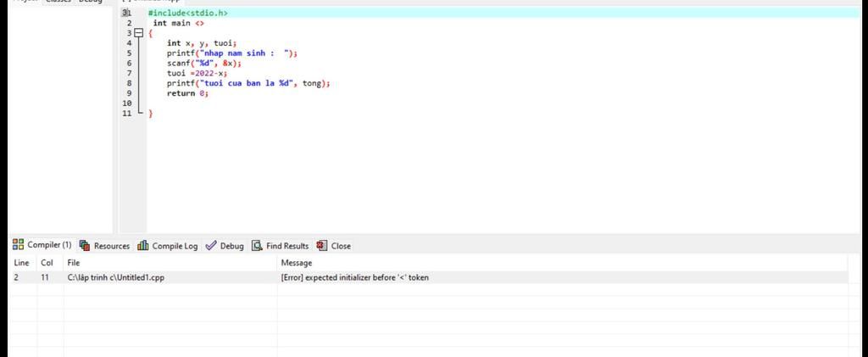Open the bottom panel Debug tab

click(x=225, y=246)
